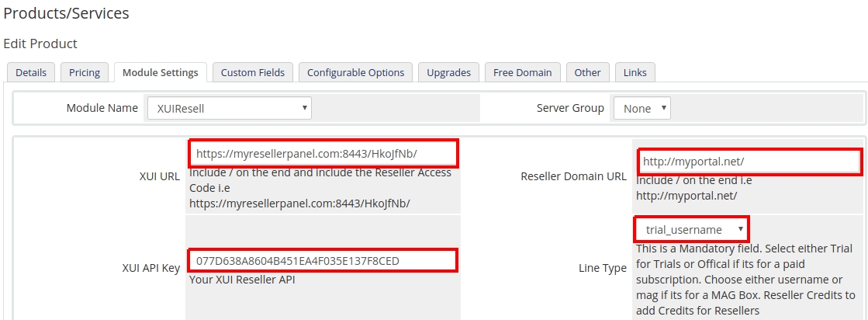This screenshot has width=868, height=320.
Task: Select the Module Settings tab
Action: pyautogui.click(x=161, y=72)
